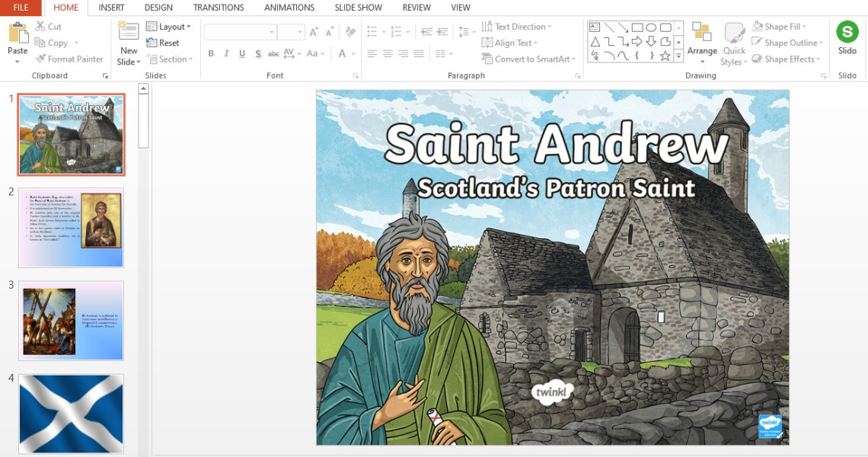The image size is (868, 457).
Task: Click the Copy button
Action: (51, 43)
